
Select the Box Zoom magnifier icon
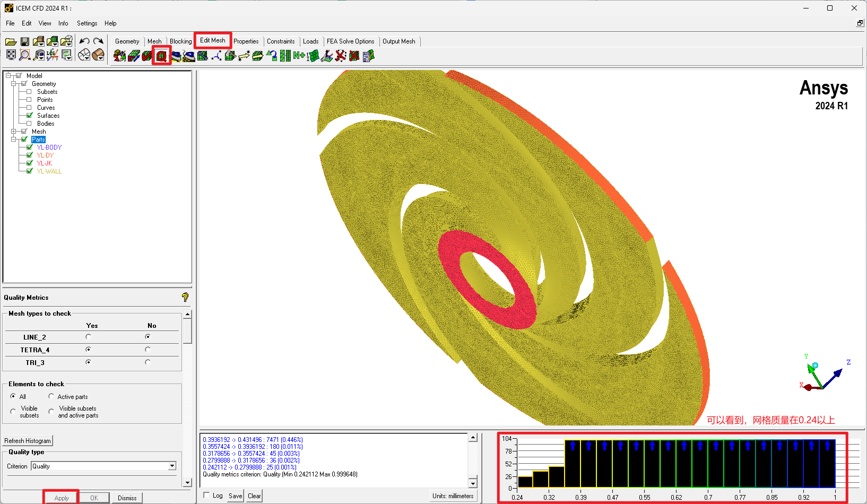(24, 55)
